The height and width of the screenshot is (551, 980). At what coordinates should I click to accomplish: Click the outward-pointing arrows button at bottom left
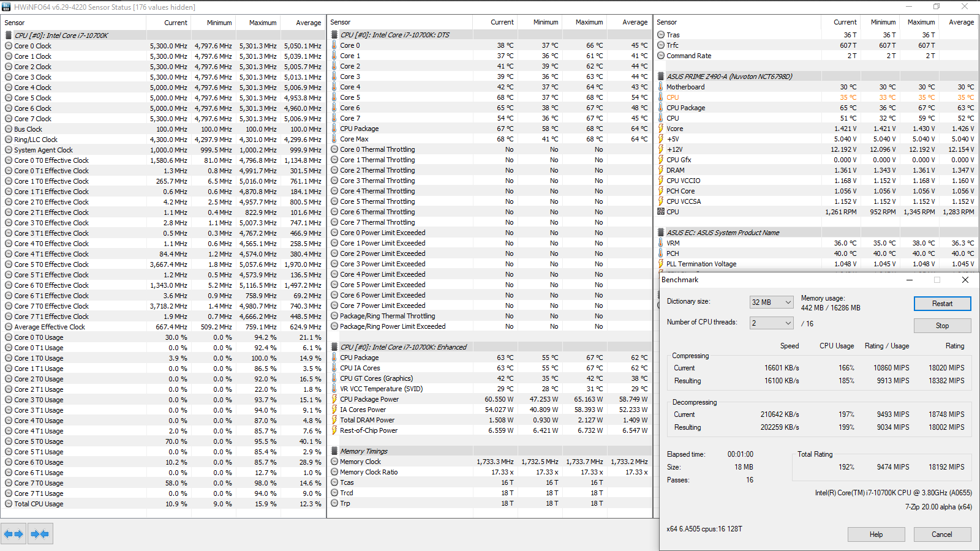13,534
